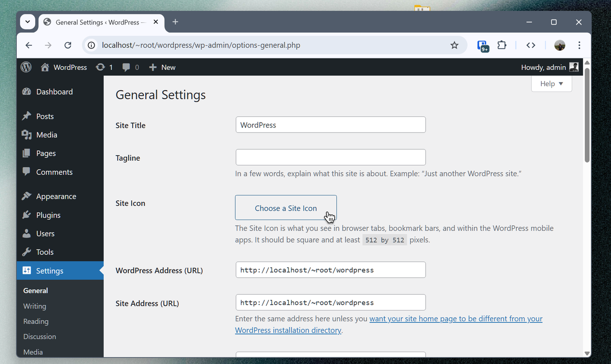
Task: Click the General Settings page heading
Action: click(x=161, y=95)
